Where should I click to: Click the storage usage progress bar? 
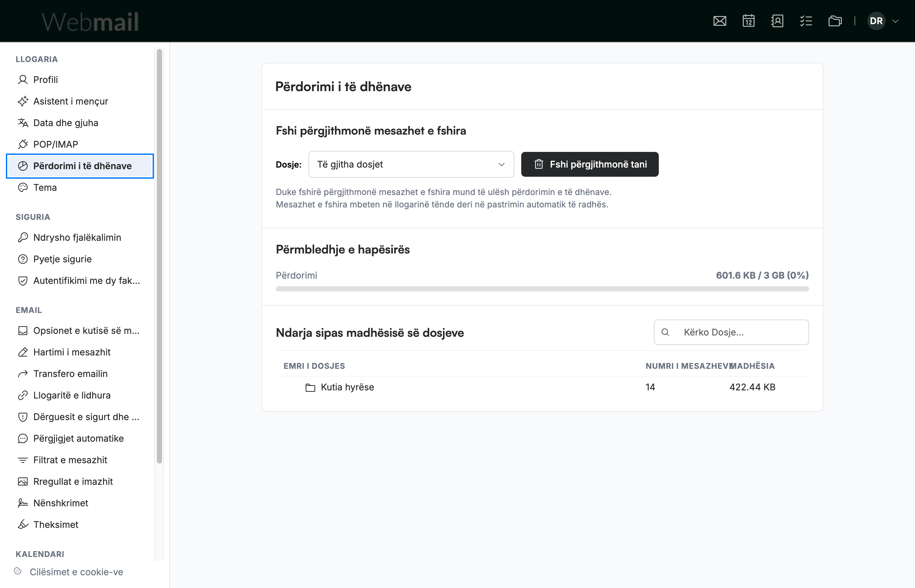tap(542, 289)
